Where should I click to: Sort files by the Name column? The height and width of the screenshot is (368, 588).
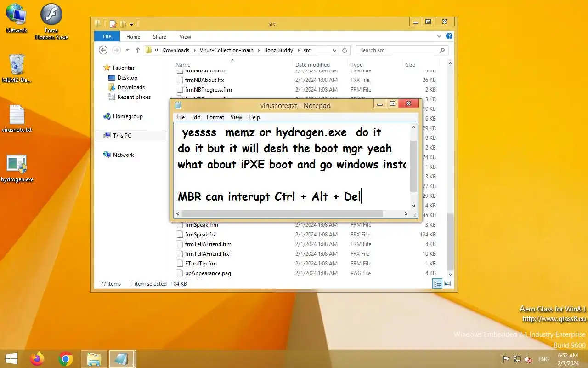tap(232, 65)
